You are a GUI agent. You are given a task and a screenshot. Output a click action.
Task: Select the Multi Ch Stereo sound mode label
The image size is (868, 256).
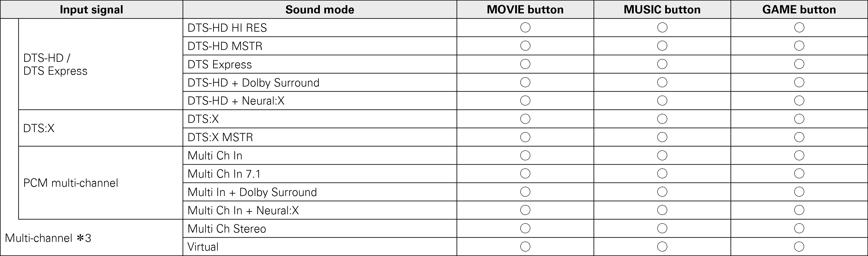pyautogui.click(x=227, y=229)
